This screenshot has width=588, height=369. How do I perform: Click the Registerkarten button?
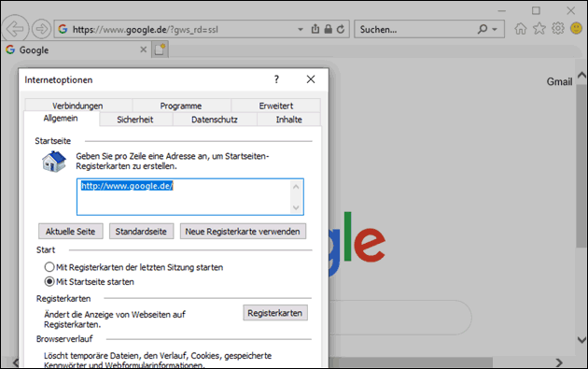(x=275, y=313)
